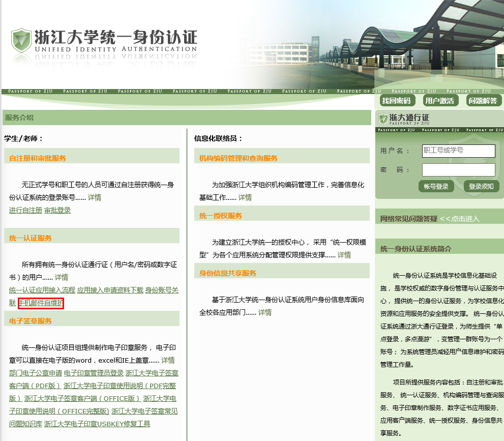504x441 pixels.
Task: Open the 审批登录 link
Action: point(57,210)
